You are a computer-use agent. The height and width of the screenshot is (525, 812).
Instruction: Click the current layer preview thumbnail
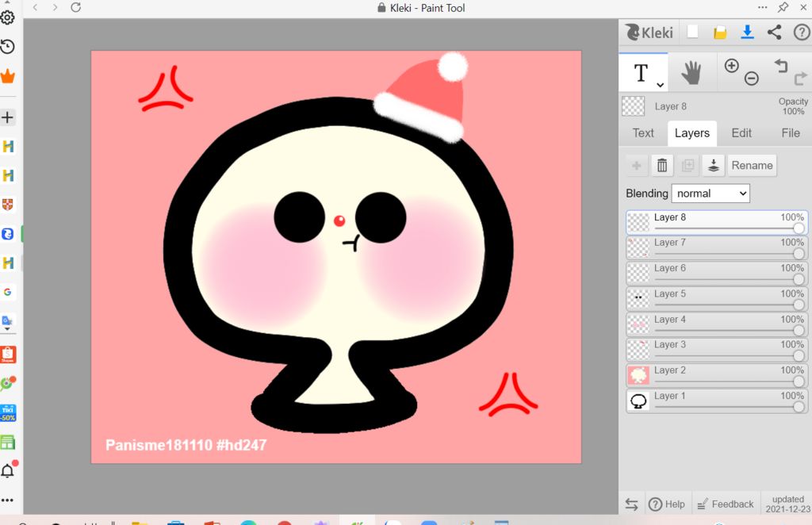click(633, 106)
